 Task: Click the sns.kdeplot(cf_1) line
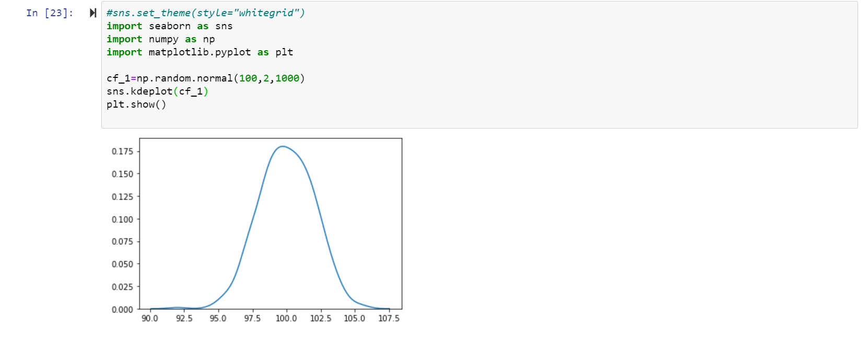pos(158,91)
